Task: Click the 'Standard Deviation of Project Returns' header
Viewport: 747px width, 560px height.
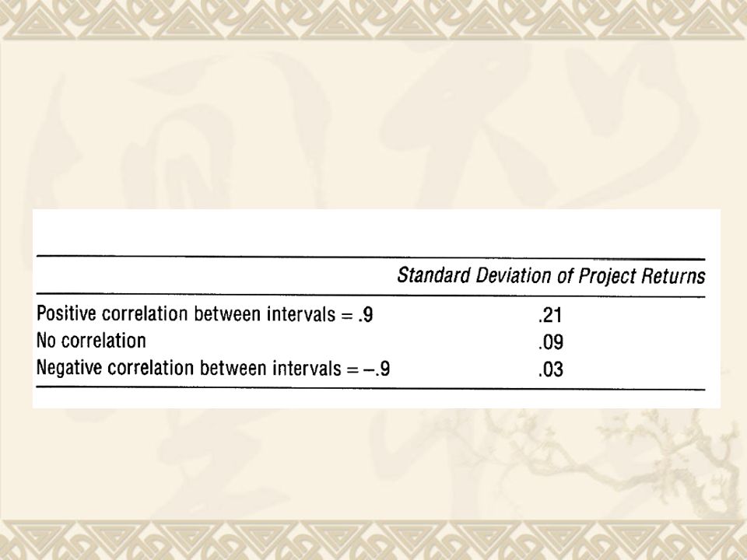Action: coord(551,277)
